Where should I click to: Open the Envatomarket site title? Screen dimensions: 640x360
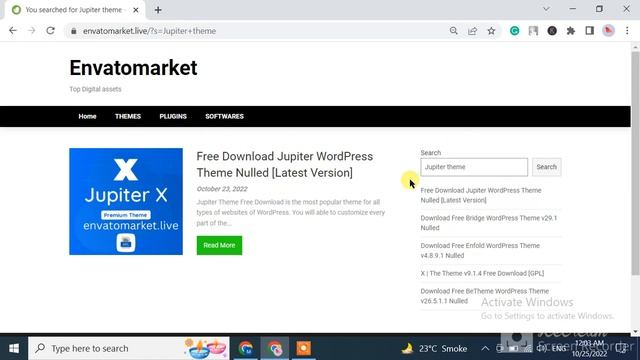133,68
